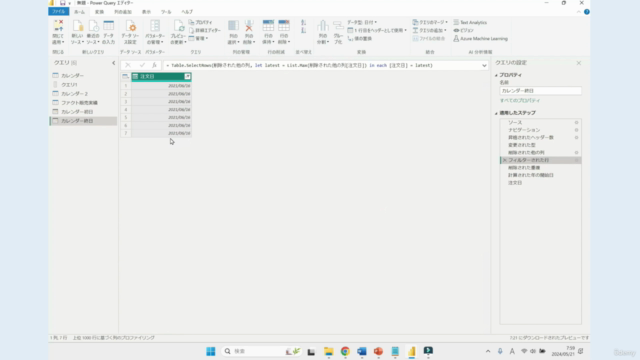Screen dimensions: 640x360
Task: Sort descending with the lower sort icon
Action: tap(303, 31)
